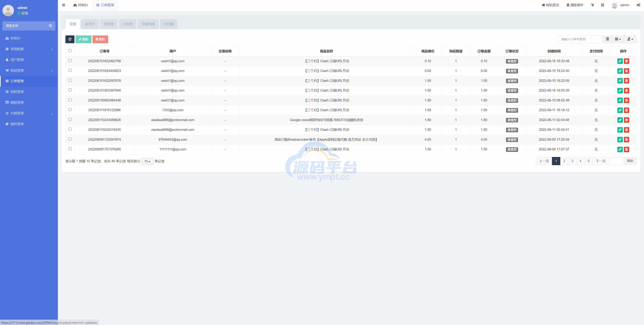Expand 系统配置 submenu in sidebar
644x325 pixels.
pyautogui.click(x=29, y=49)
